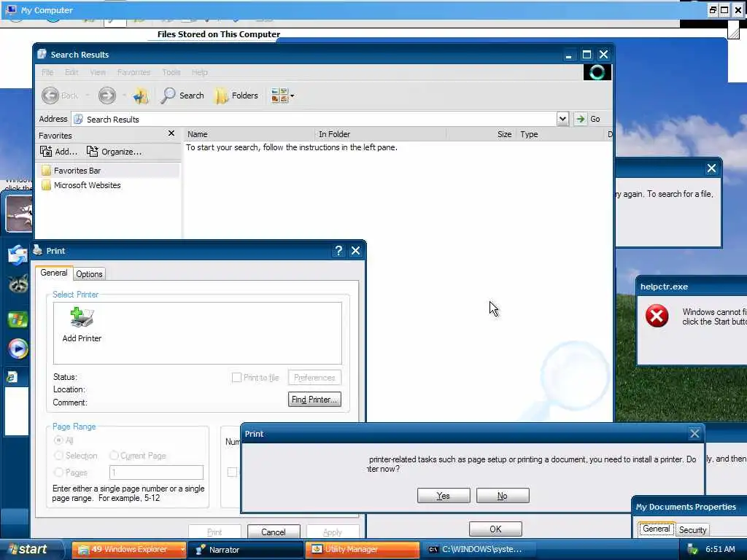
Task: Select the Pages radio button
Action: [58, 472]
